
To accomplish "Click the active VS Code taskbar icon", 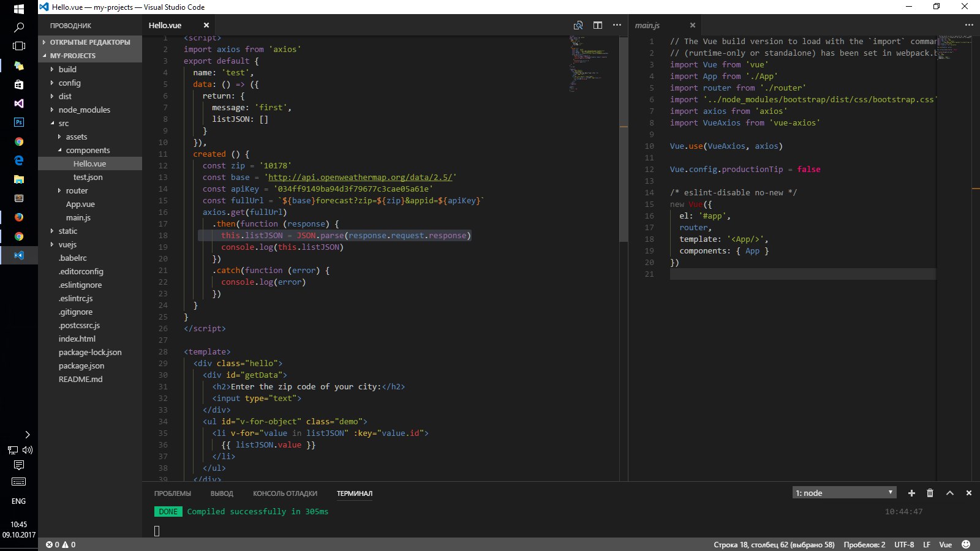I will pyautogui.click(x=19, y=255).
